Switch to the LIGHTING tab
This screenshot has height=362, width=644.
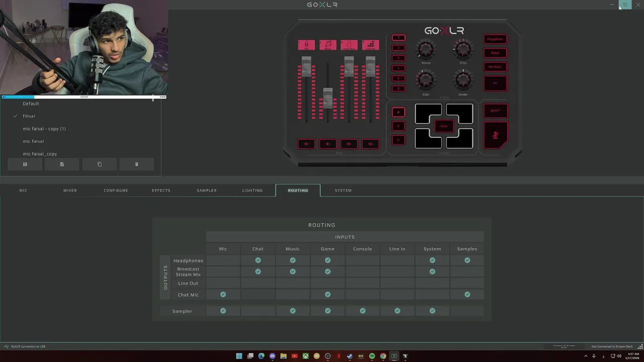point(253,191)
